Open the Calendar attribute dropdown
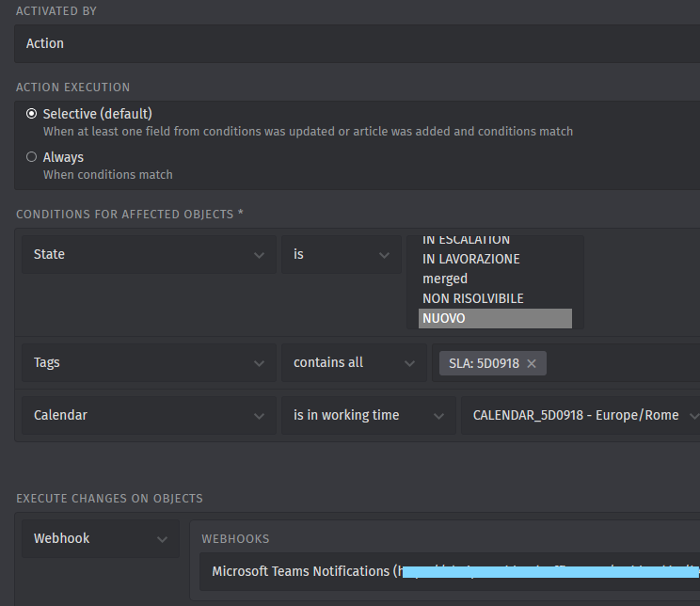The width and height of the screenshot is (700, 606). click(x=149, y=415)
